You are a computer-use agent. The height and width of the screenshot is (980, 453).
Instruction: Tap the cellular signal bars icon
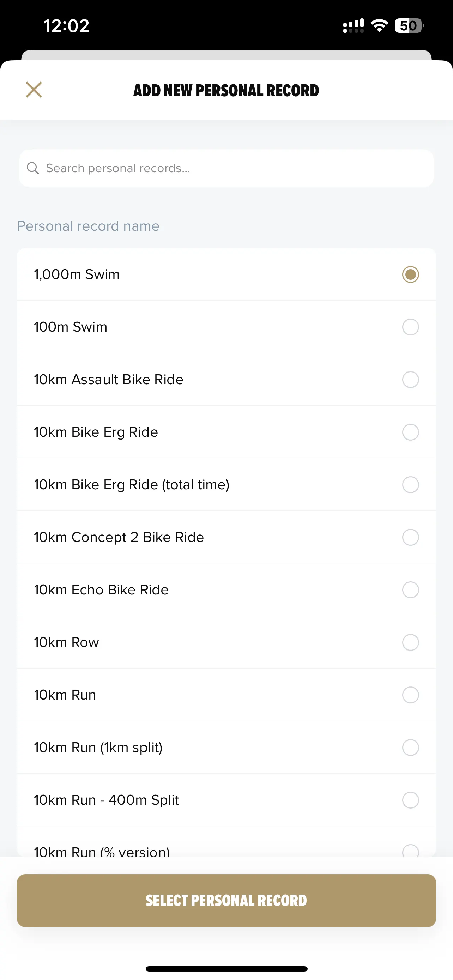coord(354,25)
